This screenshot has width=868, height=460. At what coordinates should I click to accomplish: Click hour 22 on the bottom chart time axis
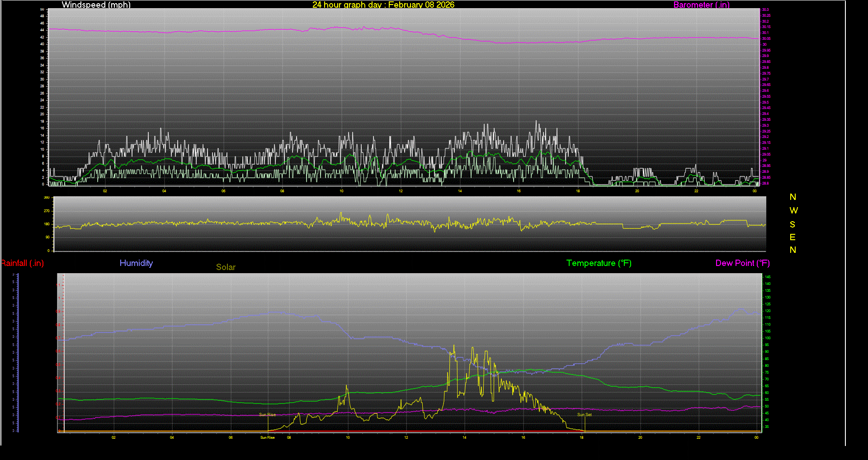click(x=698, y=437)
